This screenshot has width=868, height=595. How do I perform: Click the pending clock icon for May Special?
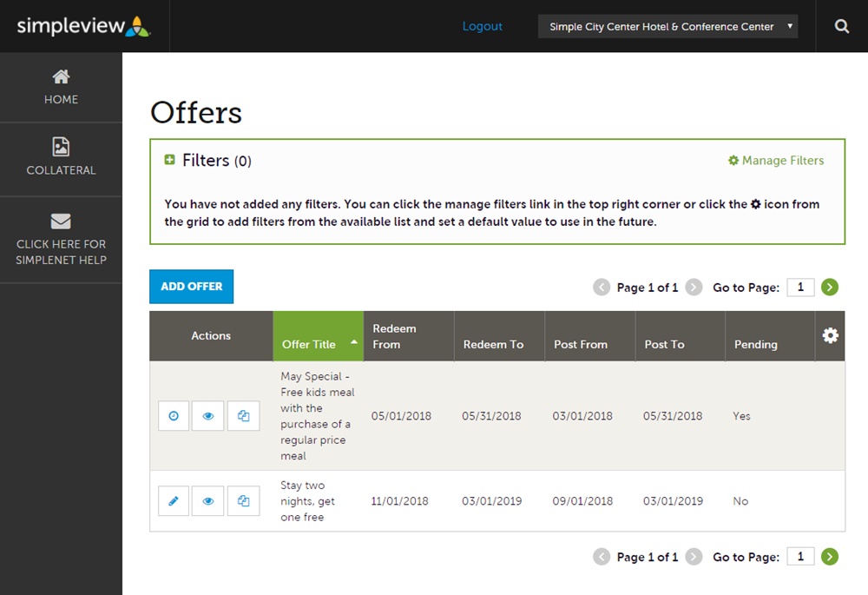174,415
